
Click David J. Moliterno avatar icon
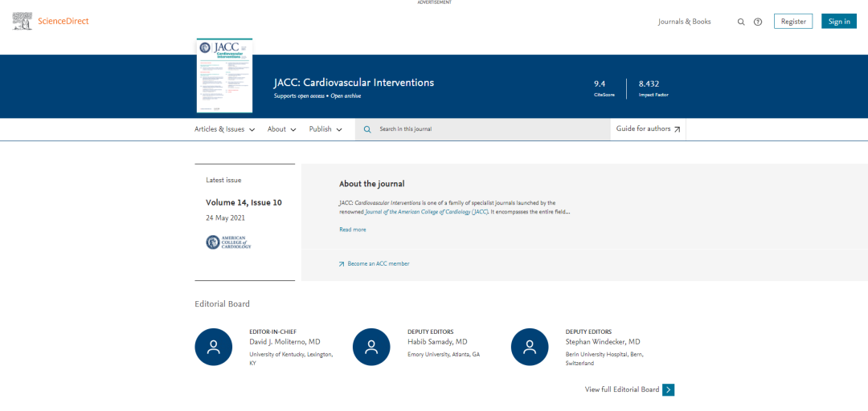pyautogui.click(x=214, y=347)
